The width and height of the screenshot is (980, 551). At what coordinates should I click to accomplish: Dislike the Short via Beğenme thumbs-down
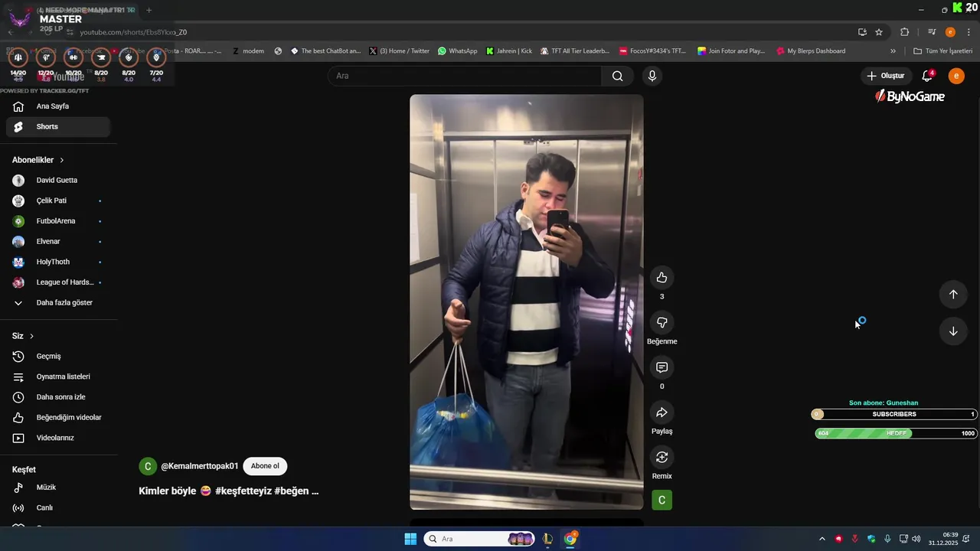tap(661, 322)
